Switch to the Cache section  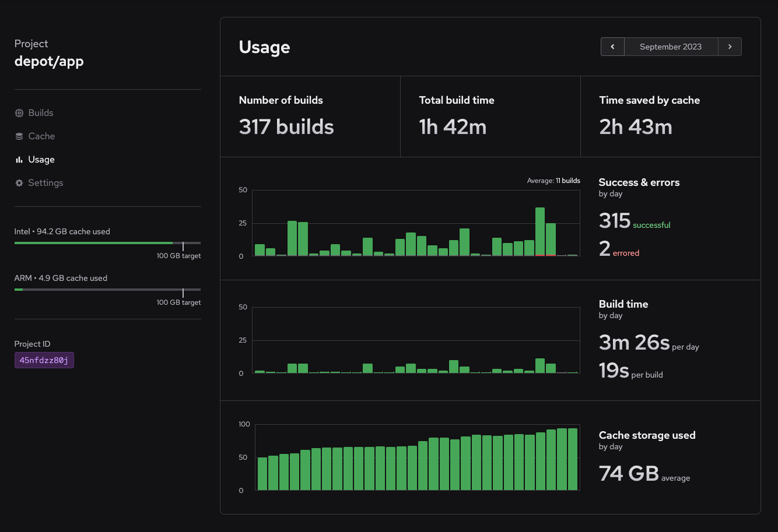tap(36, 136)
